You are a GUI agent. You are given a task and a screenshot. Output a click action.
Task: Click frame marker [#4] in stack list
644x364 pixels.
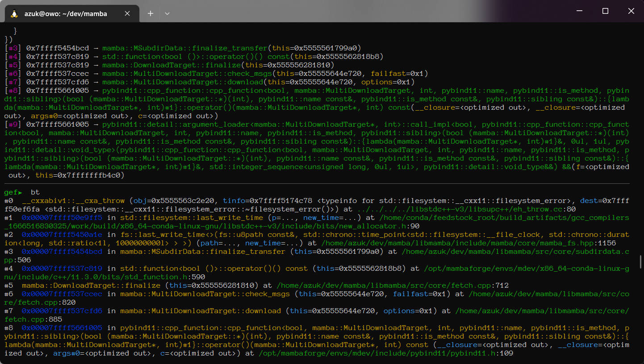tap(13, 57)
